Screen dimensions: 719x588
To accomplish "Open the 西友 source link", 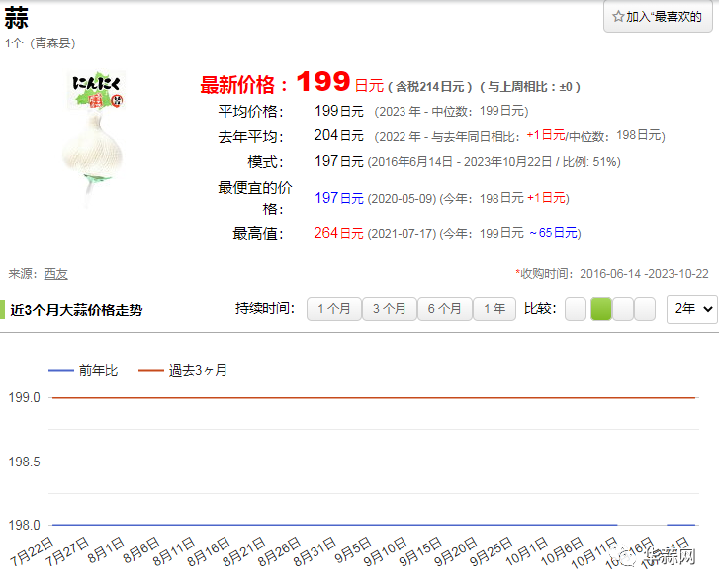I will pos(55,274).
